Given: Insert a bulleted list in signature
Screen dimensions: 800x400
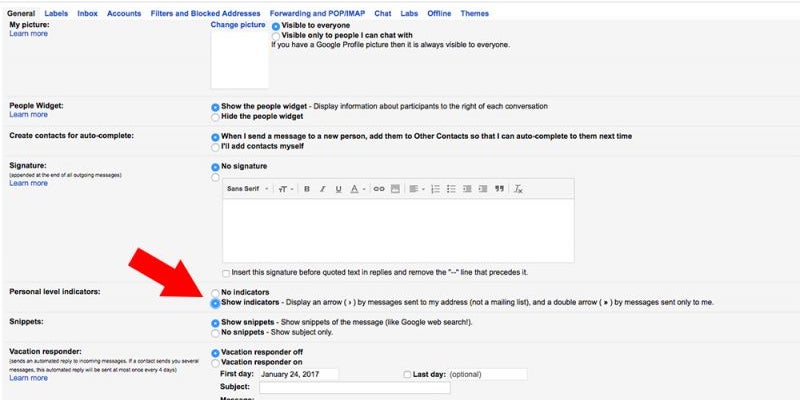Looking at the screenshot, I should 451,189.
